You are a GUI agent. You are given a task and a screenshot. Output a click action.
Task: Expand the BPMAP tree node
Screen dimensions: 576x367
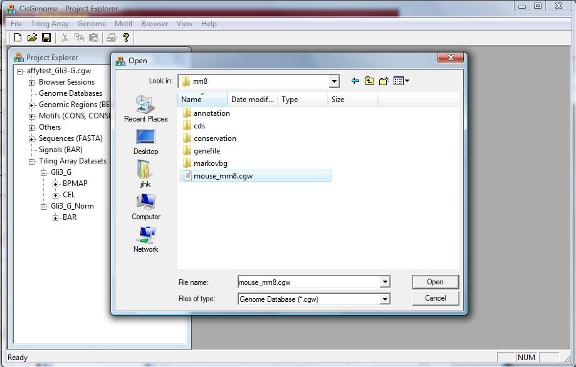coord(55,184)
